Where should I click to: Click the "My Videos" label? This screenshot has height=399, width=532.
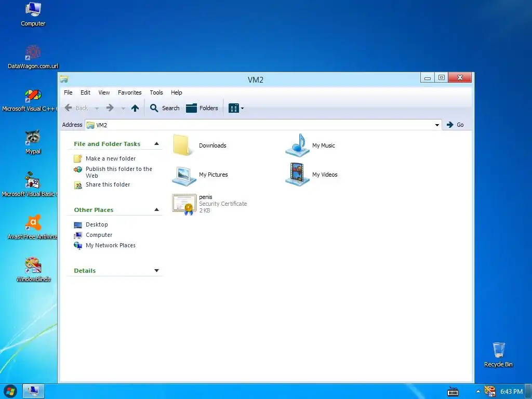click(325, 175)
